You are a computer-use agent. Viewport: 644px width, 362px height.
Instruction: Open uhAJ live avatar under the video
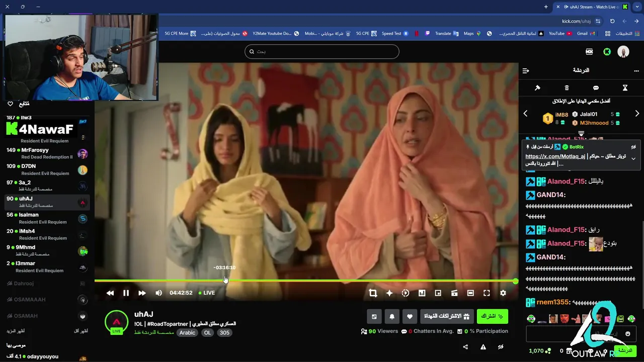click(116, 322)
